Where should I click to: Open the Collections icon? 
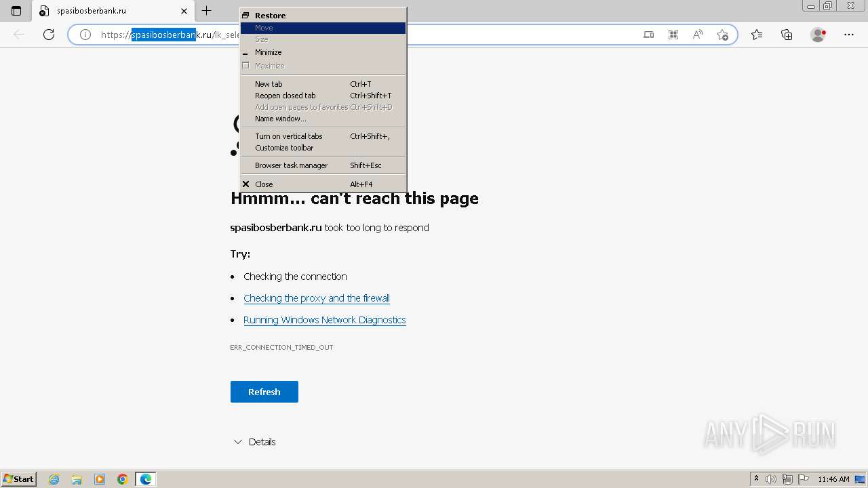click(787, 35)
